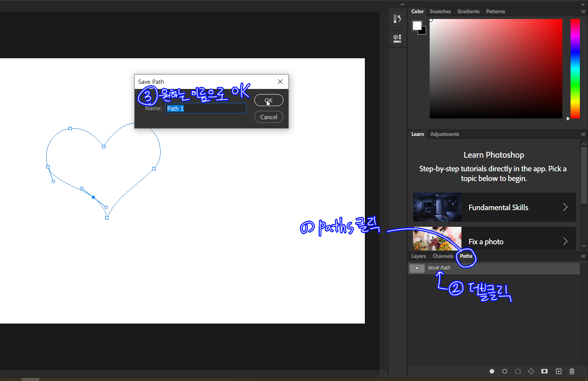Click Fill path with foreground color icon
This screenshot has height=381, width=588.
tap(492, 371)
